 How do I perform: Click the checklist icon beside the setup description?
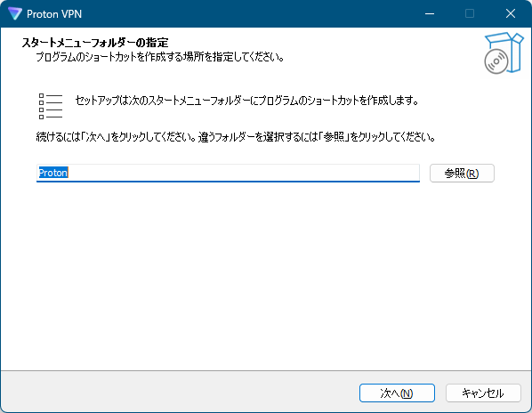(x=51, y=106)
